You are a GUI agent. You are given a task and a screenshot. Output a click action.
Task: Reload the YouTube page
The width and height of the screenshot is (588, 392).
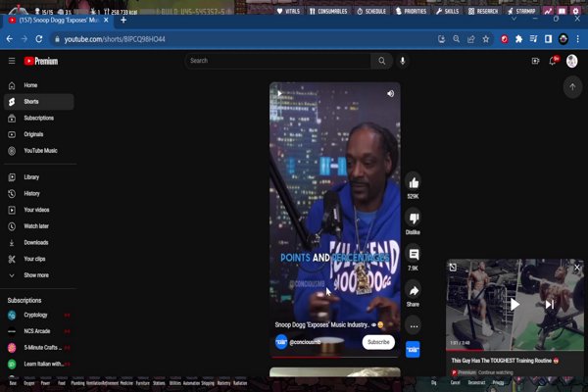[39, 39]
